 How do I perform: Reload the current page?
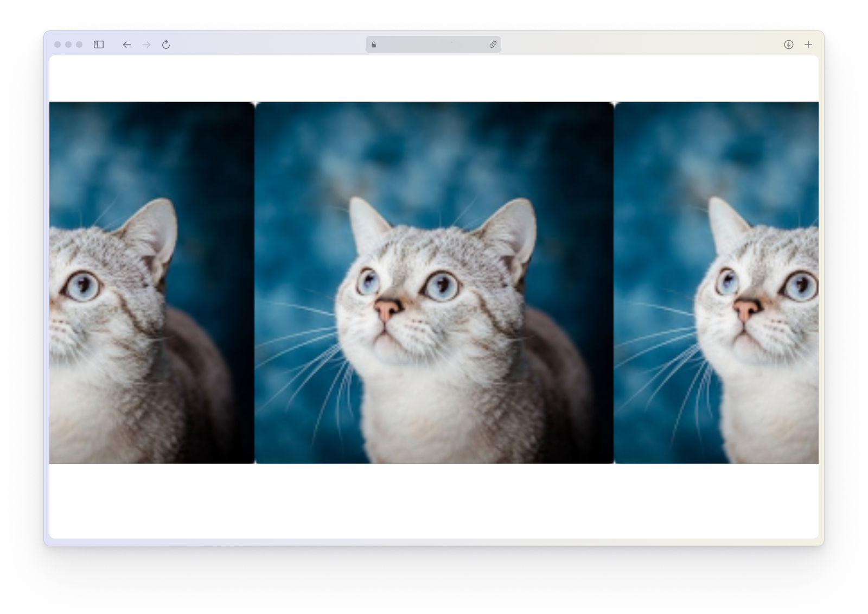pyautogui.click(x=165, y=45)
